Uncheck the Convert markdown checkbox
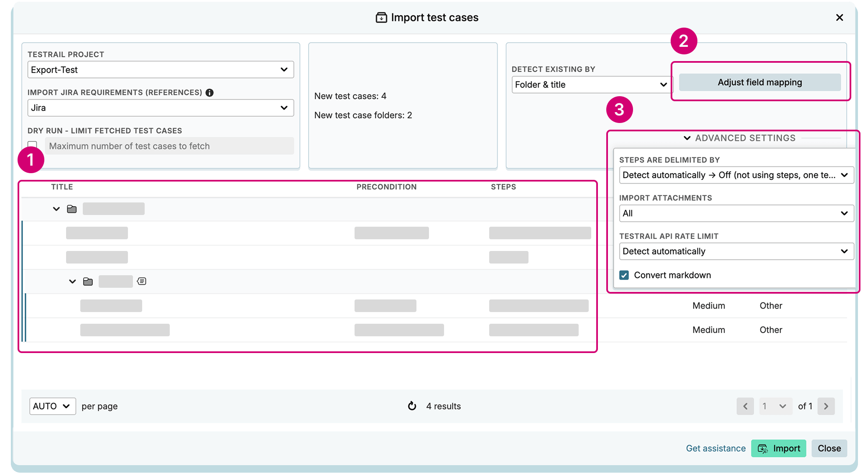868x476 pixels. [623, 275]
